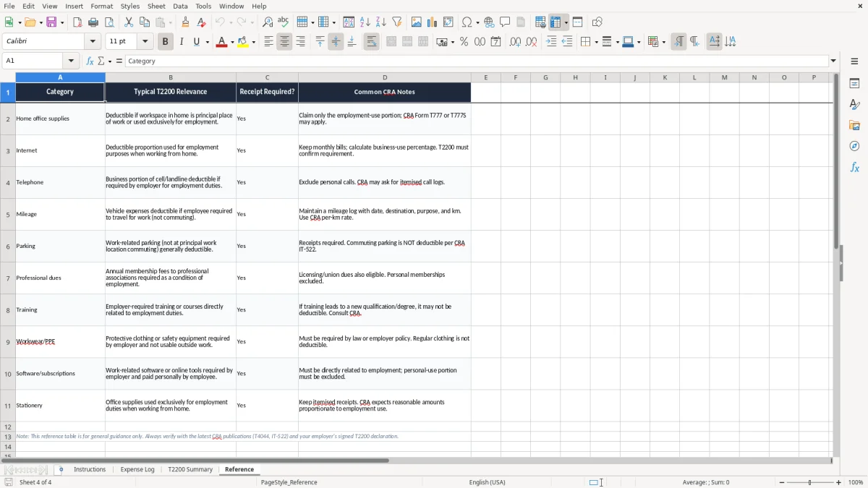
Task: Open the Data menu
Action: [x=180, y=6]
